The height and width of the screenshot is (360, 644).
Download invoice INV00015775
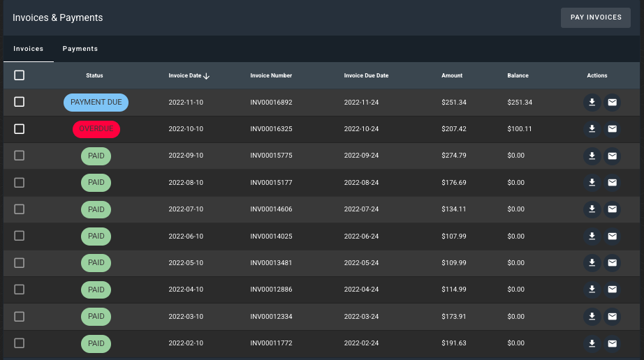click(592, 156)
